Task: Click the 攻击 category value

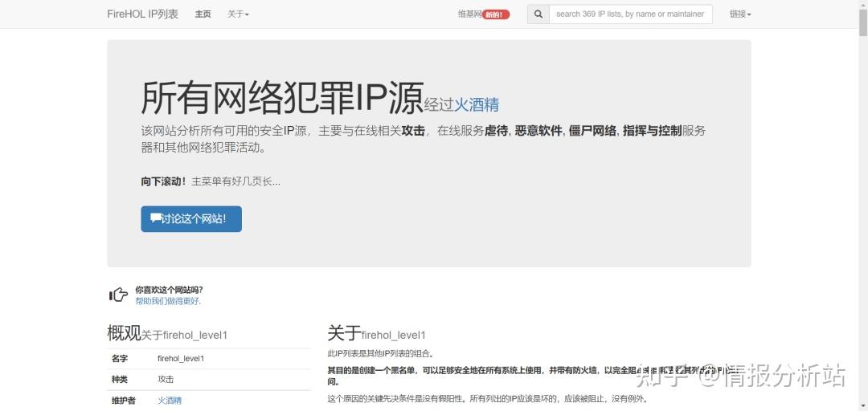Action: [x=166, y=380]
